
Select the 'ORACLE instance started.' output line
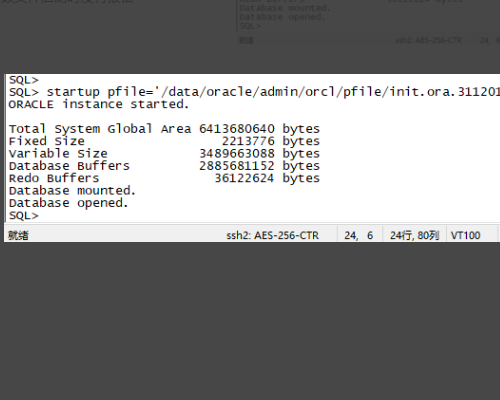(99, 104)
